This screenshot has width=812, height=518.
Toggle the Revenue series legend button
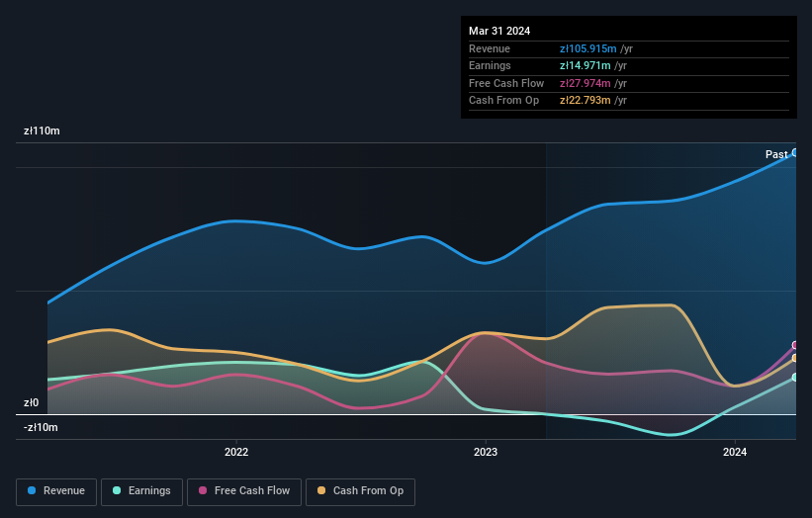(x=56, y=491)
